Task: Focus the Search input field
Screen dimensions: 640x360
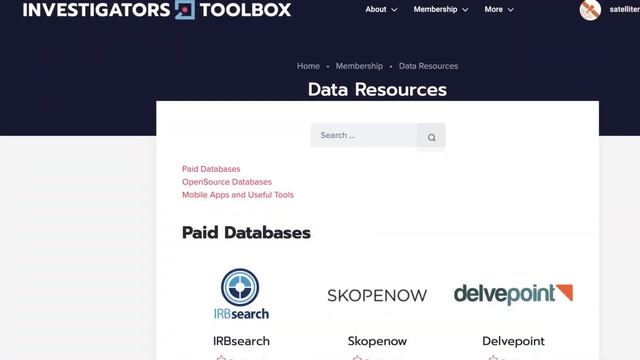Action: pos(364,135)
